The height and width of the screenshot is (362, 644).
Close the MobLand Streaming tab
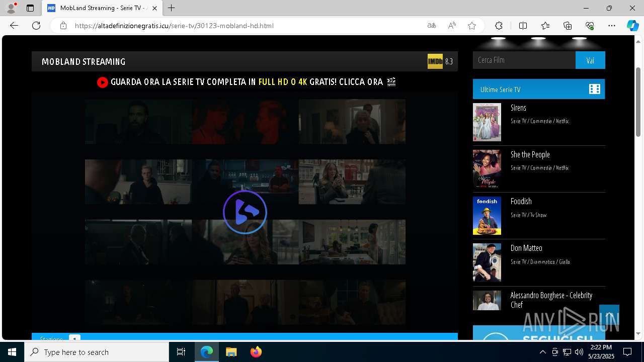point(154,8)
